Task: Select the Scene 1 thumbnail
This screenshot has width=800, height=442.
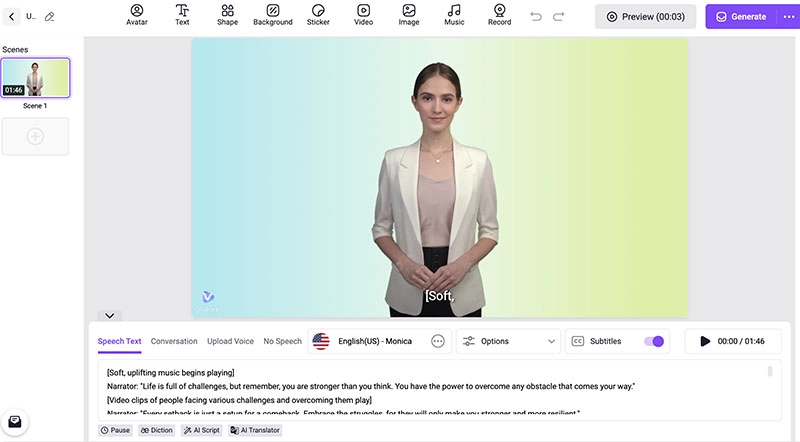Action: tap(35, 77)
